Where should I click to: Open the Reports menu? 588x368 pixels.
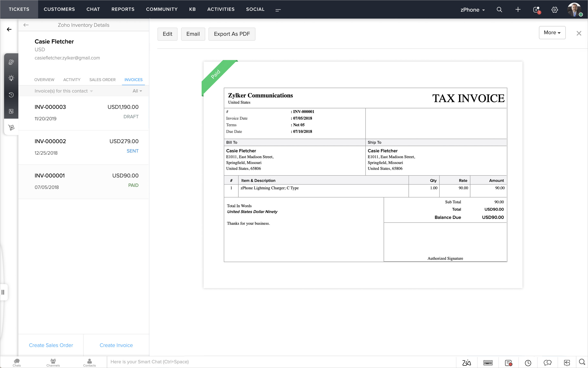123,9
